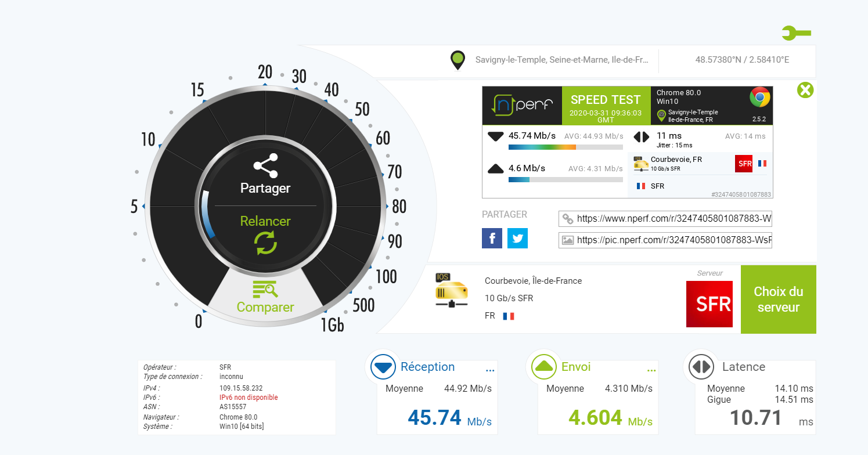Close the speed test result panel

click(x=805, y=90)
